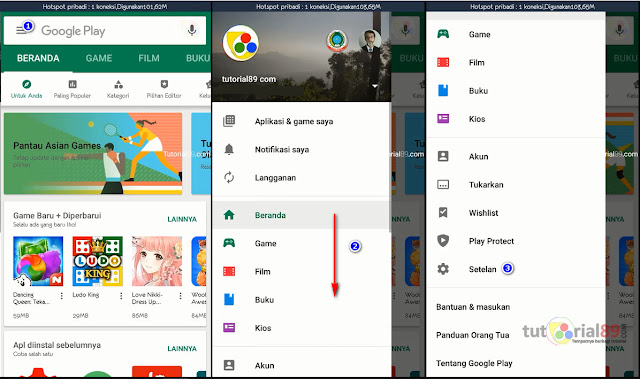Tap the Play Protect shield icon
The width and height of the screenshot is (640, 379).
(443, 241)
